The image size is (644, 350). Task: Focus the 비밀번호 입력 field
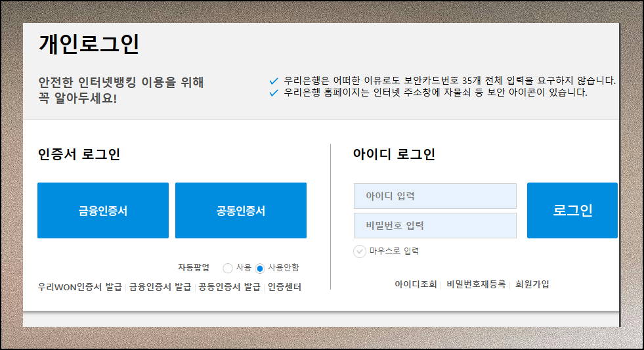[435, 225]
